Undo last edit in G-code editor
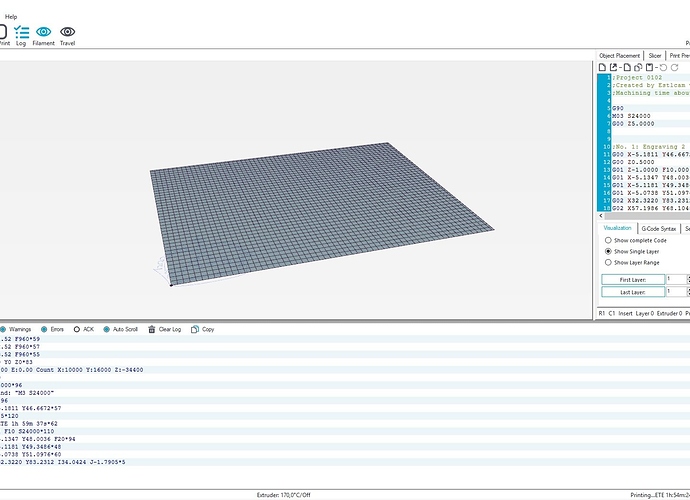This screenshot has height=500, width=690. pyautogui.click(x=663, y=67)
